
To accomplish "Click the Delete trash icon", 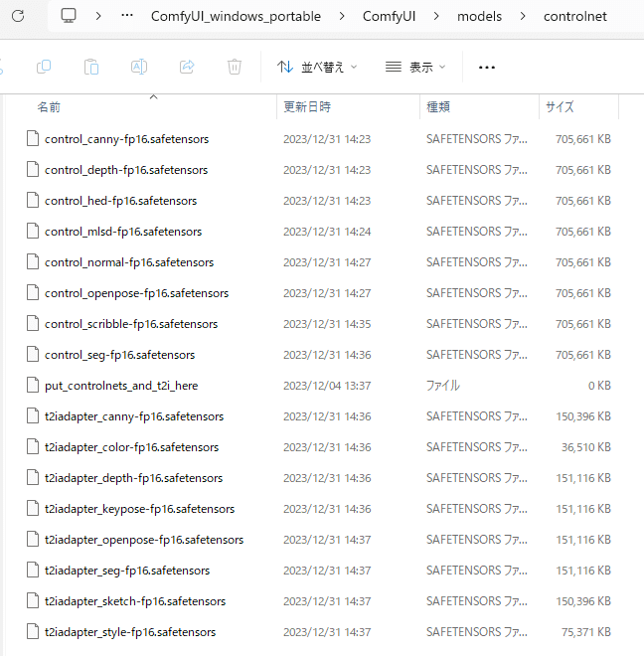I will 235,67.
